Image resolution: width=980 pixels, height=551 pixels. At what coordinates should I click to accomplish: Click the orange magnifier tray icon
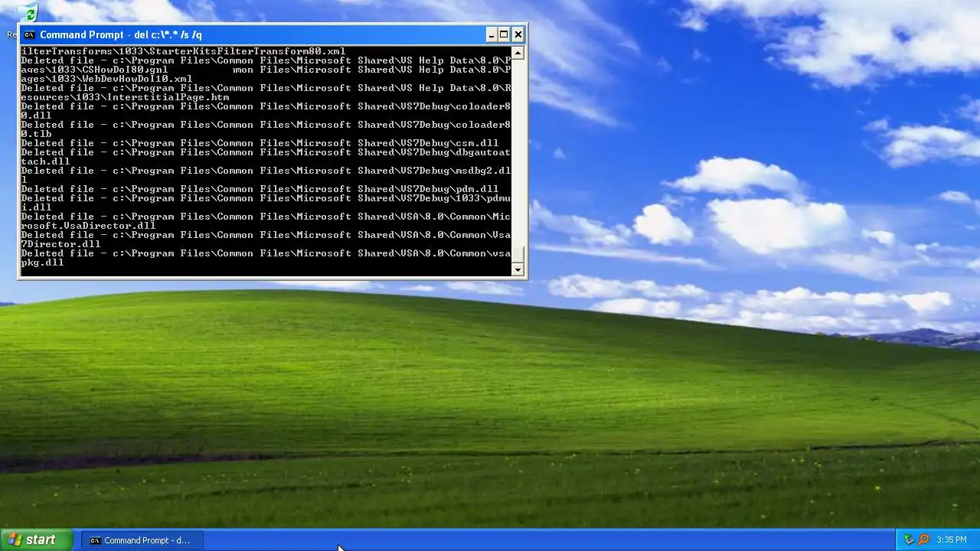923,540
